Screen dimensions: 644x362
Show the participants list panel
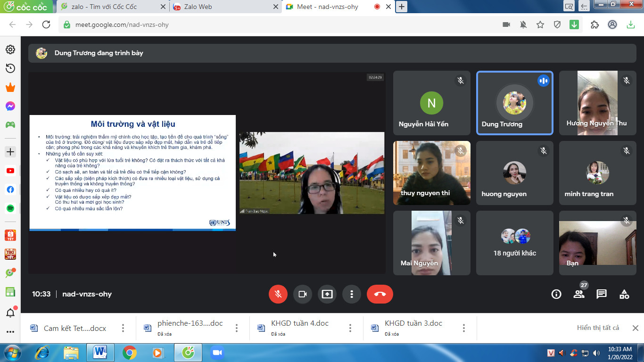578,295
